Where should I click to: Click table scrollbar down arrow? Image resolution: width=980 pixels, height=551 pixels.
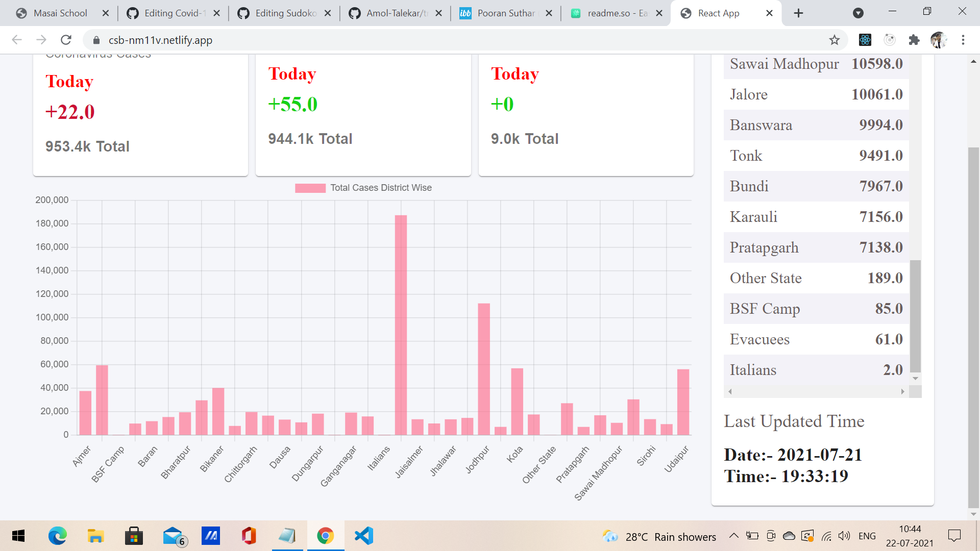[x=915, y=379]
